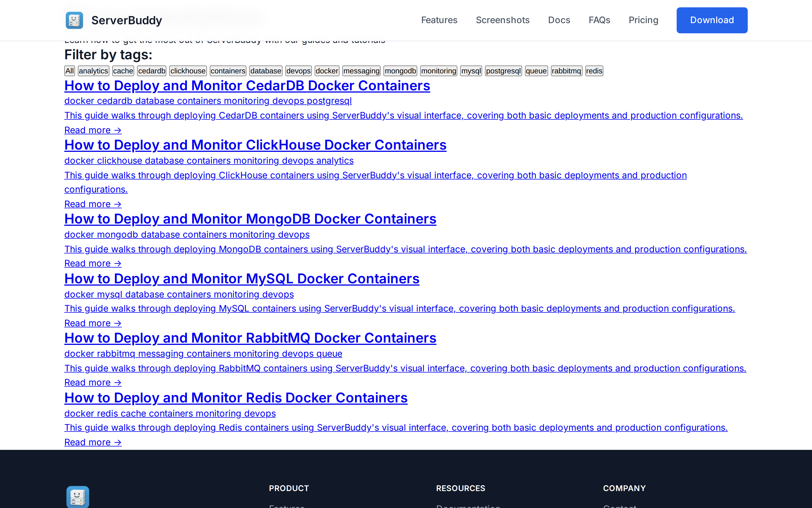Filter guides by rabbitmq tag
This screenshot has height=508, width=812.
point(566,71)
